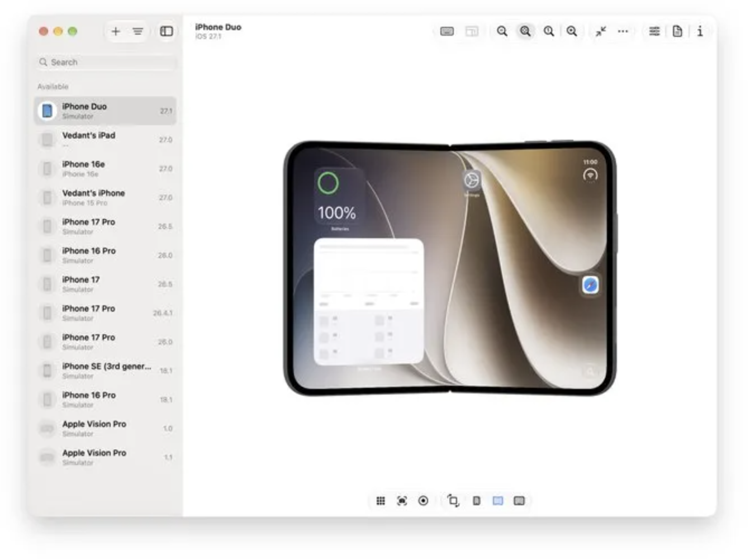Pick the iPhone 17 Pro simulator version 26.0
This screenshot has height=560, width=750.
pyautogui.click(x=106, y=342)
